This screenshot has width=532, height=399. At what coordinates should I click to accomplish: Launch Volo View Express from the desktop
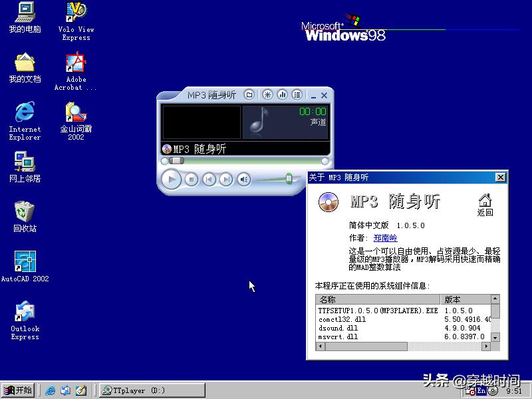tap(75, 13)
